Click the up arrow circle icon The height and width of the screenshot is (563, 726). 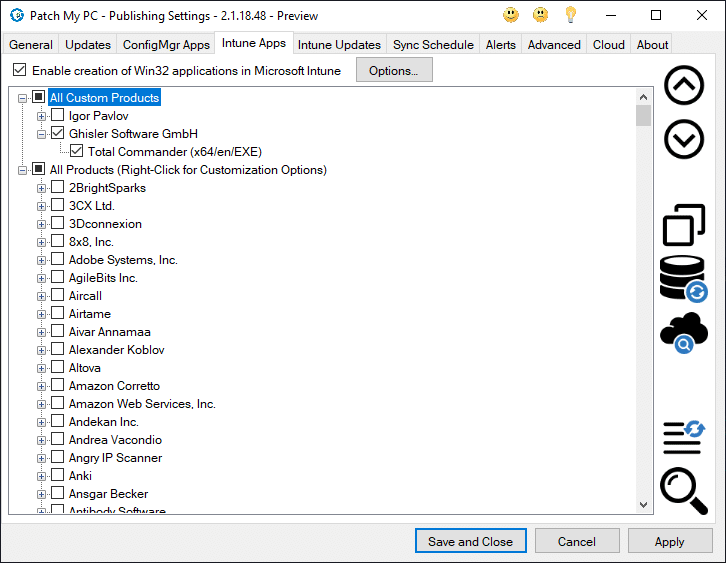coord(684,86)
